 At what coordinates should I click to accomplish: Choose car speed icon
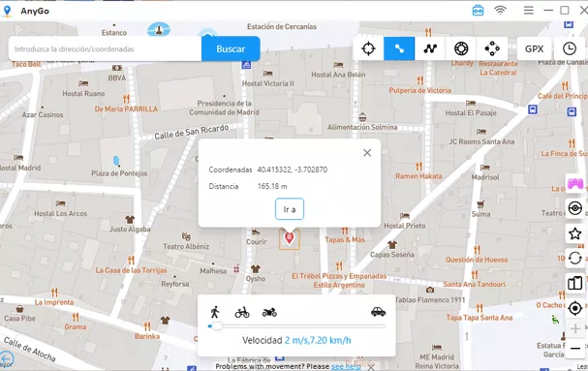378,311
